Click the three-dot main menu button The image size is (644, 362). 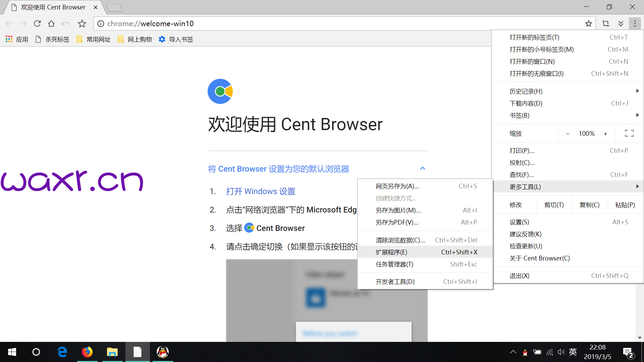point(635,23)
